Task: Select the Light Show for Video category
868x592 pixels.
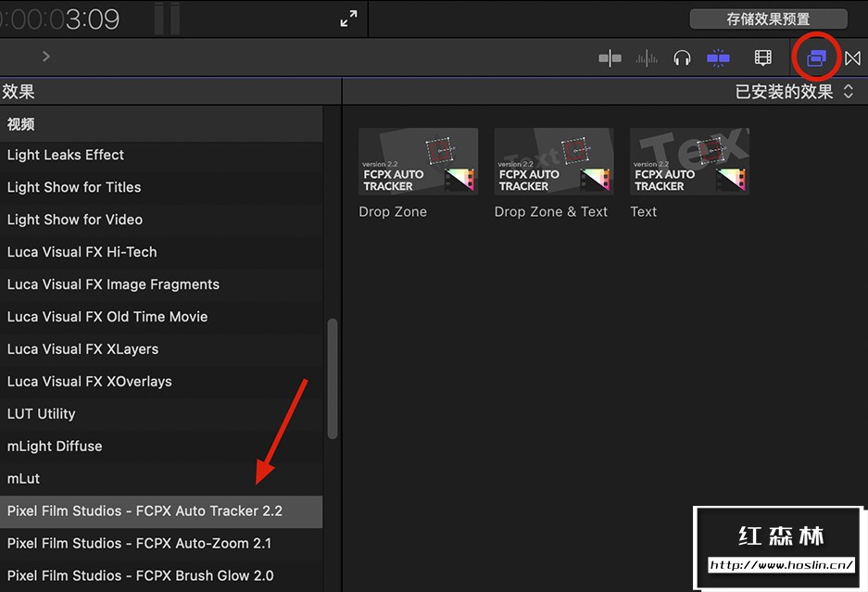Action: (x=161, y=220)
